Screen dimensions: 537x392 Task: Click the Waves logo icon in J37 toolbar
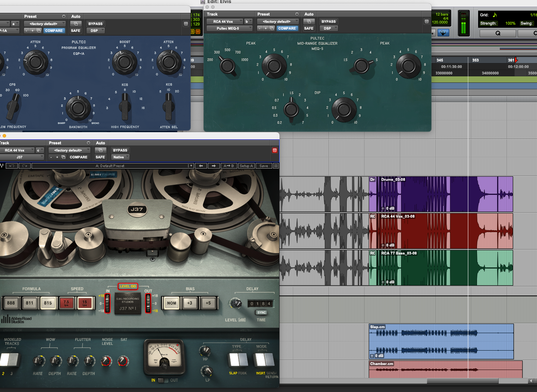click(x=2, y=166)
